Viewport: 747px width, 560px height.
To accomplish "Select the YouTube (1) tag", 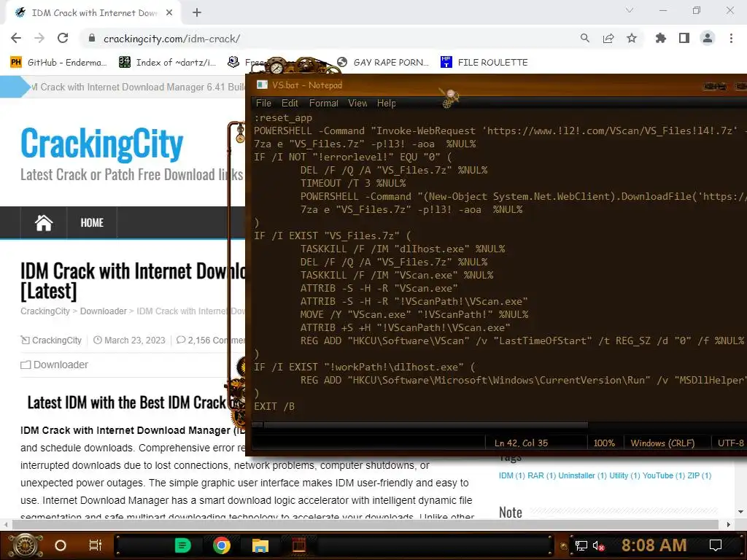I will (664, 475).
